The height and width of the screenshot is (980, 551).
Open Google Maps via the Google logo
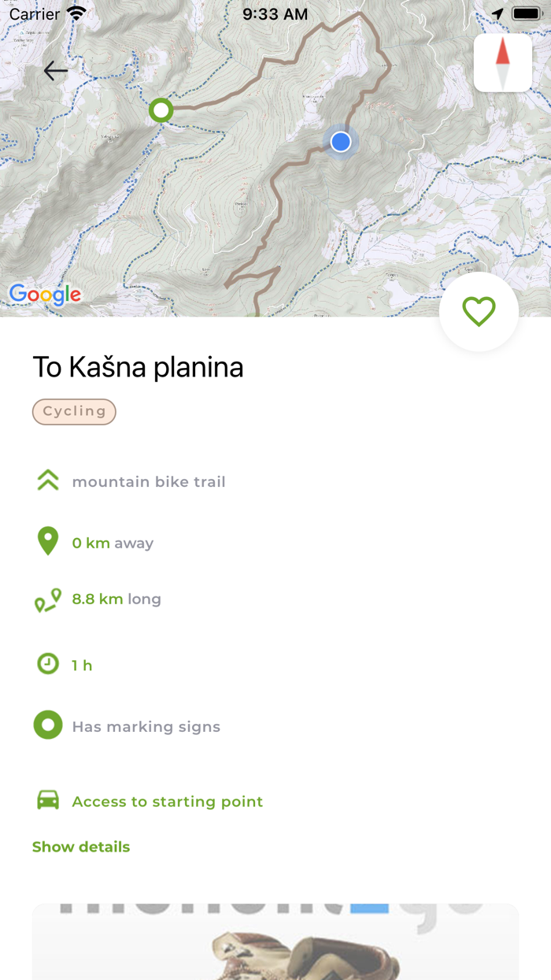pyautogui.click(x=45, y=295)
